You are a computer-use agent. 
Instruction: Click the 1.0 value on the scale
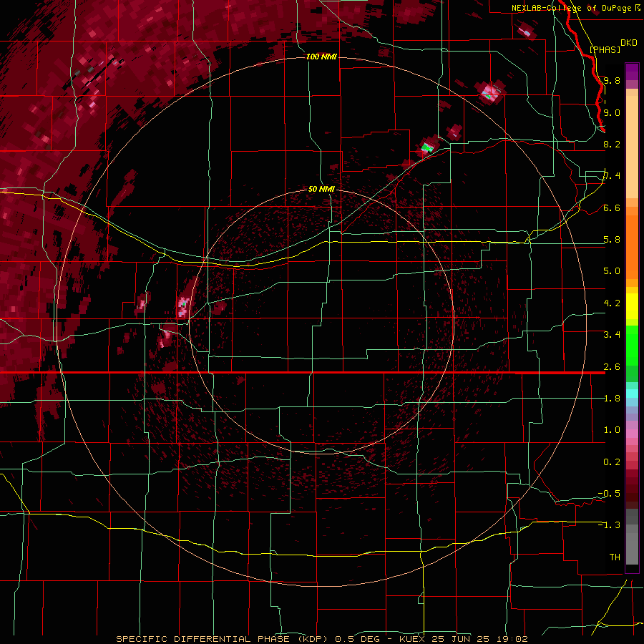click(612, 430)
